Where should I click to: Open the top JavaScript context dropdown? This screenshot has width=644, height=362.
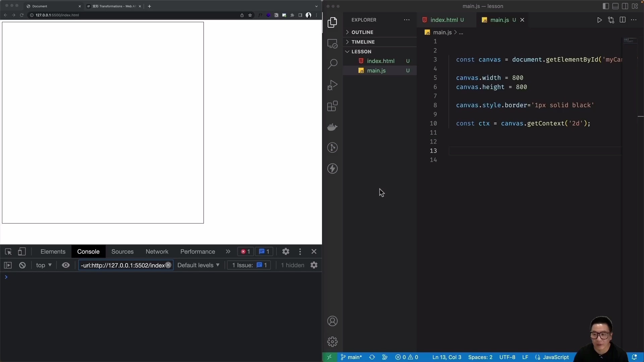[x=44, y=265]
